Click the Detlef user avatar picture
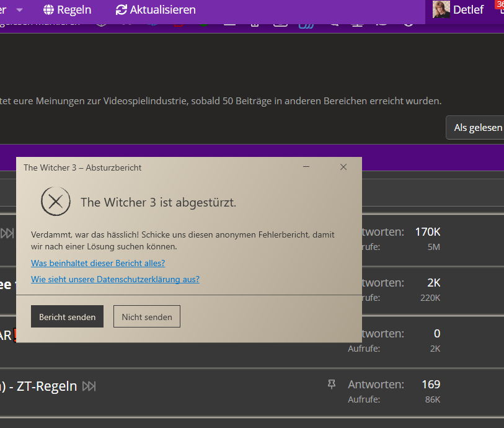Image resolution: width=504 pixels, height=428 pixels. click(x=441, y=9)
